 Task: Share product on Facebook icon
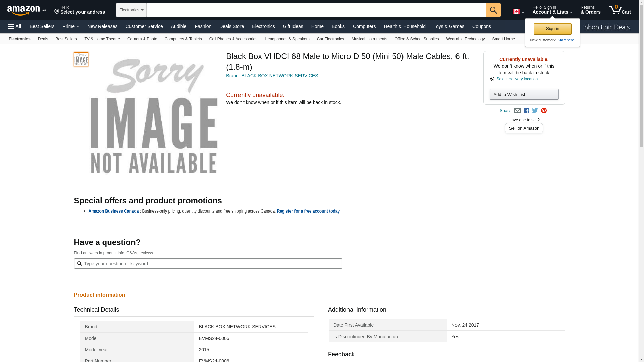tap(526, 111)
